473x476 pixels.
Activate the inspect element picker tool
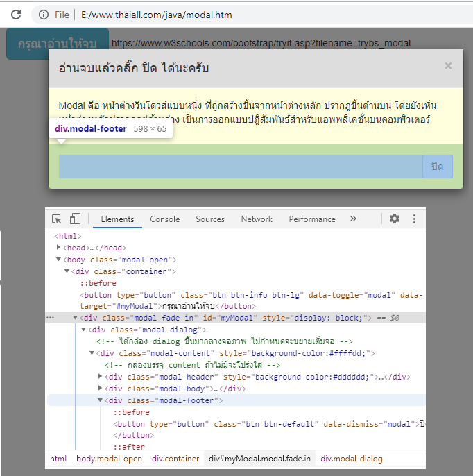pos(58,219)
